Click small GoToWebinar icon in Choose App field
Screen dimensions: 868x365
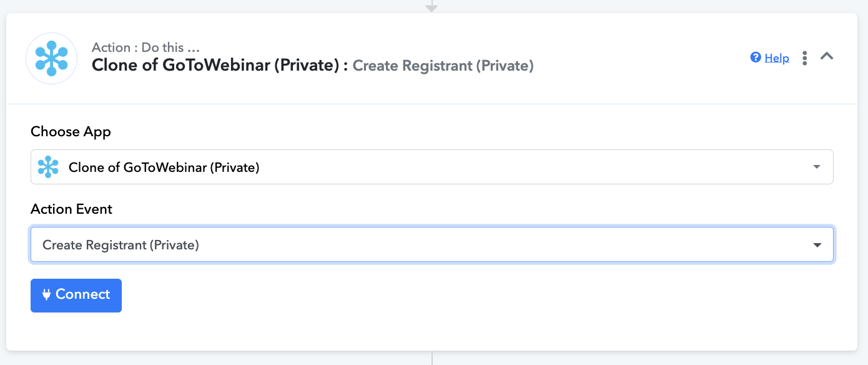(x=48, y=167)
